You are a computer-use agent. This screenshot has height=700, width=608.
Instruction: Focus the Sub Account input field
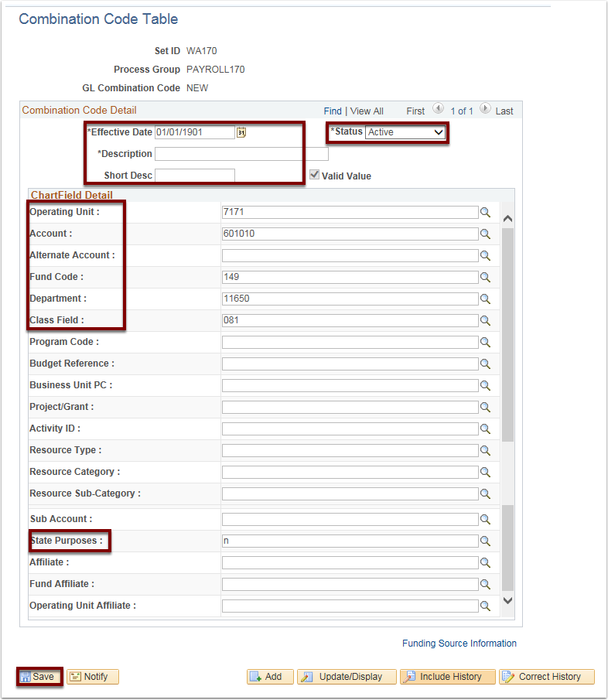pos(350,520)
